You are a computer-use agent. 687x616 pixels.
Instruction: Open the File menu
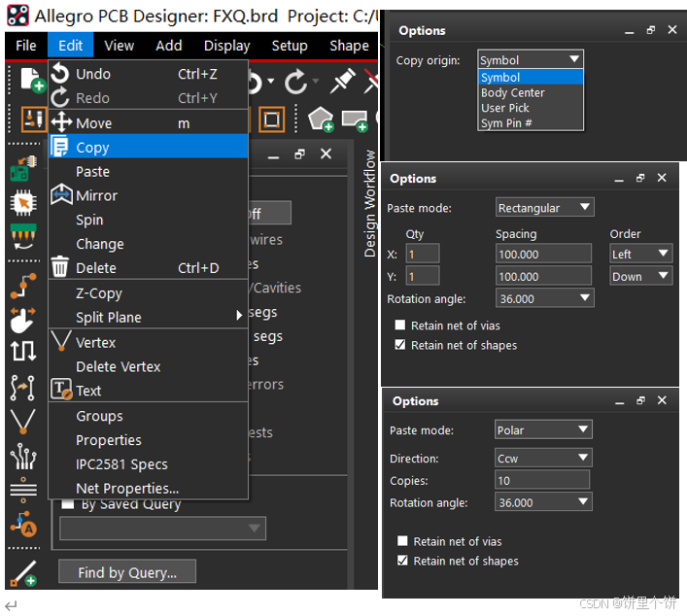tap(26, 46)
